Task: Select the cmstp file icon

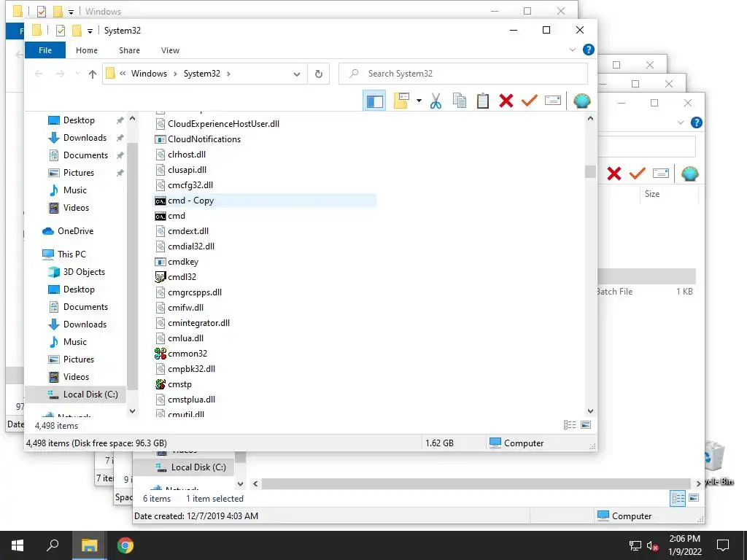Action: 160,384
